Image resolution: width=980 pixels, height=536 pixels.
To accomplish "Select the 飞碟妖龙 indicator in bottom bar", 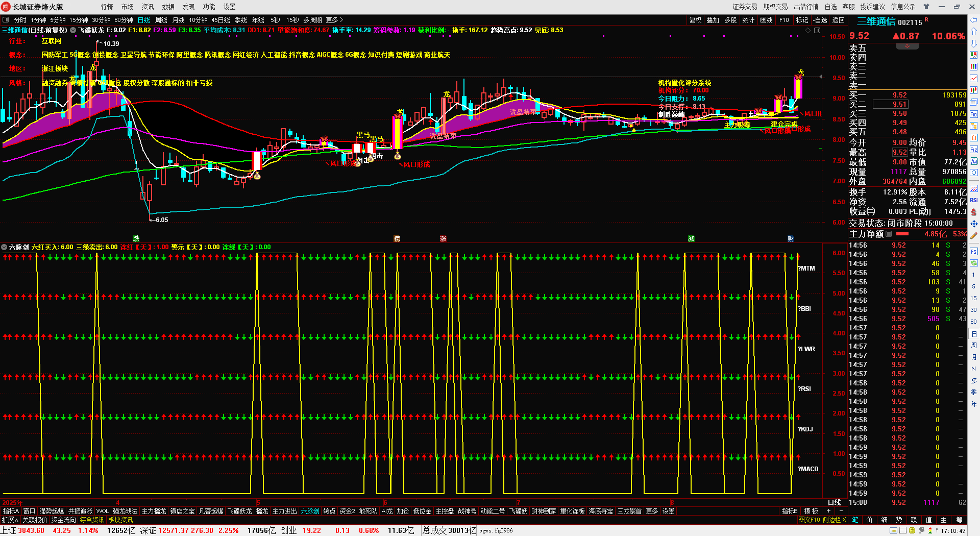I will point(239,511).
